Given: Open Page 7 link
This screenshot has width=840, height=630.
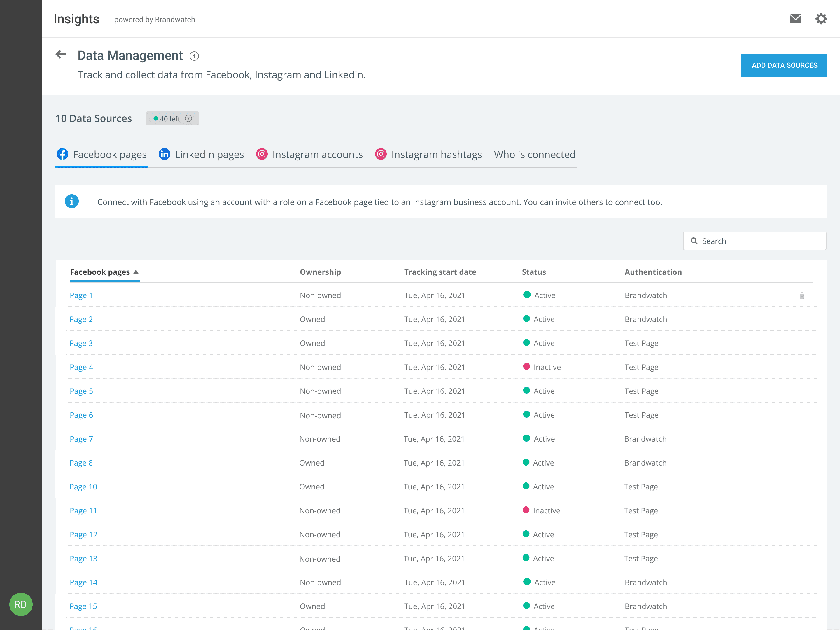Looking at the screenshot, I should [x=81, y=439].
